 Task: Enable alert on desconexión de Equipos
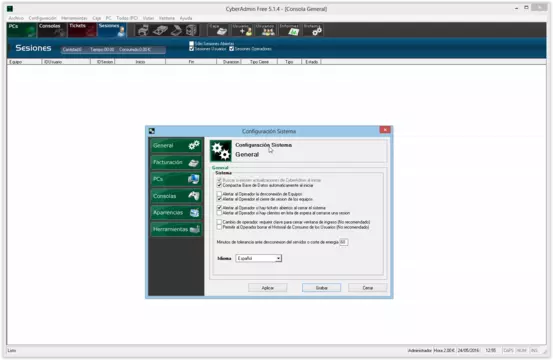pyautogui.click(x=219, y=194)
